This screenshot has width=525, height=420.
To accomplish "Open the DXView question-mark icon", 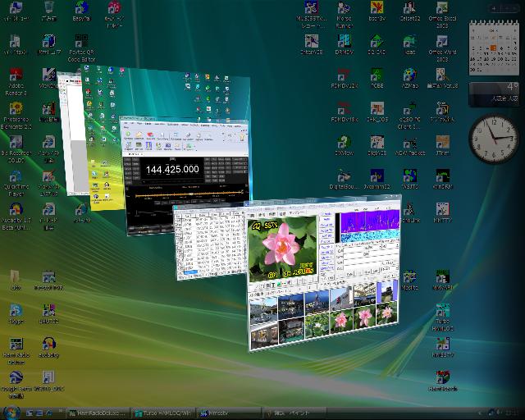I will tap(344, 146).
